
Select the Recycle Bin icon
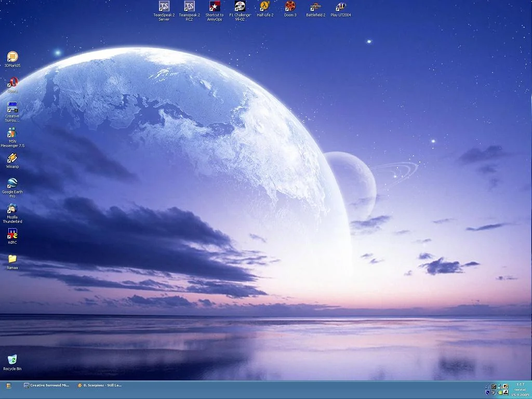coord(12,360)
